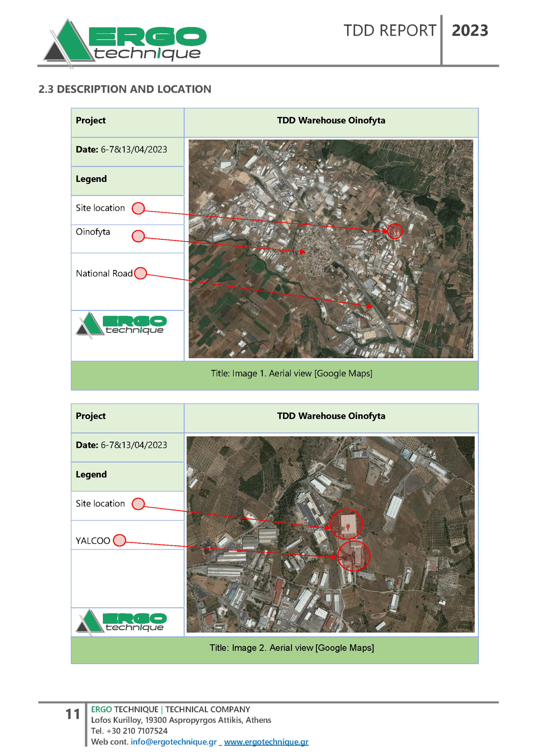Click the lower red YALCOO circle on second map
This screenshot has height=756, width=537.
pyautogui.click(x=354, y=556)
